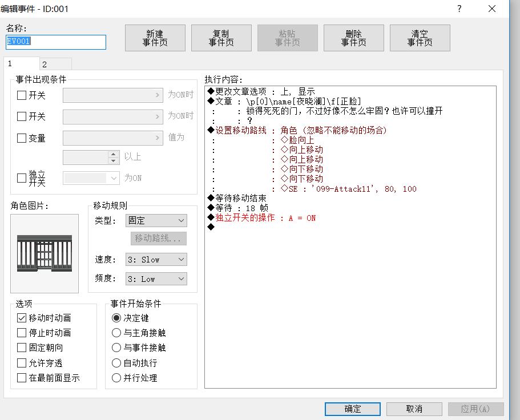
Task: Check the 停止时动画 option
Action: click(22, 333)
